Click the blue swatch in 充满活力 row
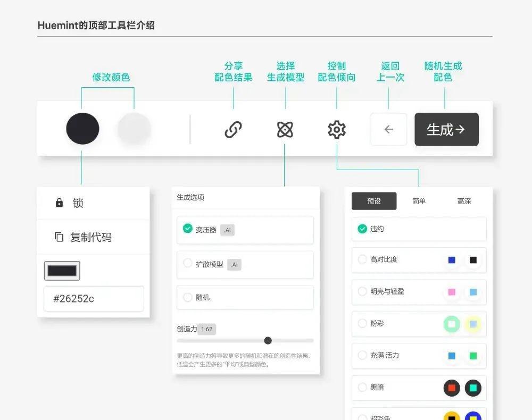532x420 pixels. pyautogui.click(x=452, y=356)
